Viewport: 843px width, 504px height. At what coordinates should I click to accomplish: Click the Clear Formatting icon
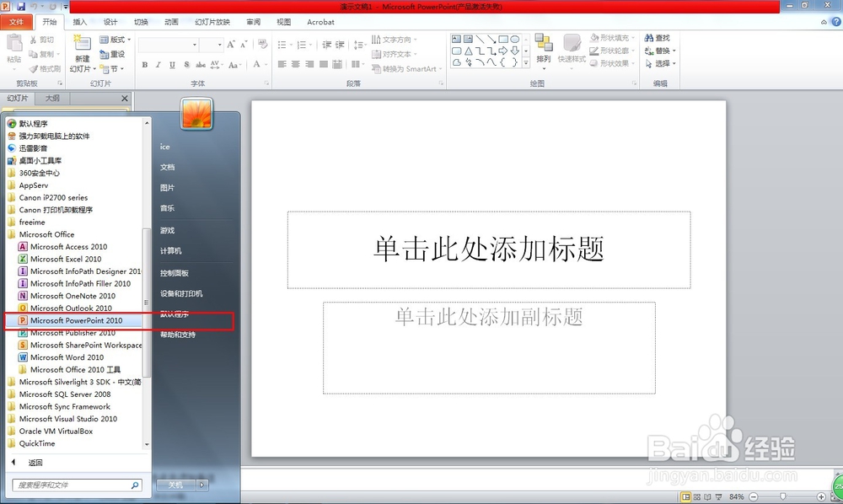(x=262, y=44)
